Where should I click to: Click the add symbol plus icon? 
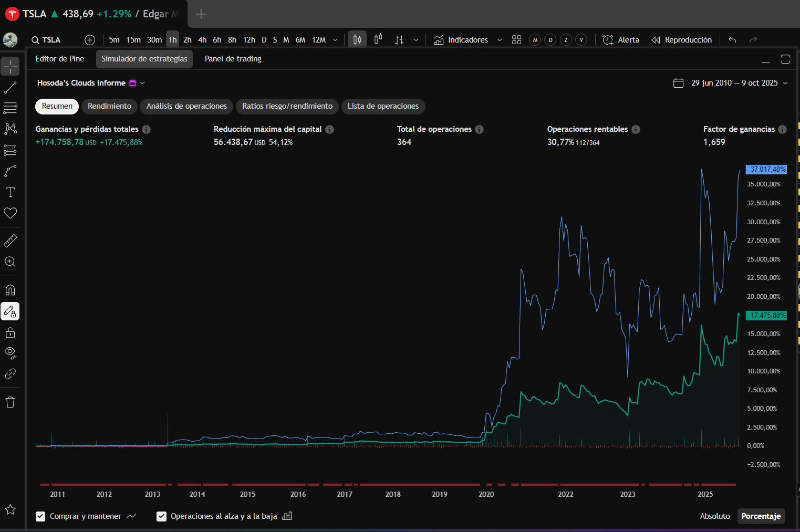click(90, 40)
